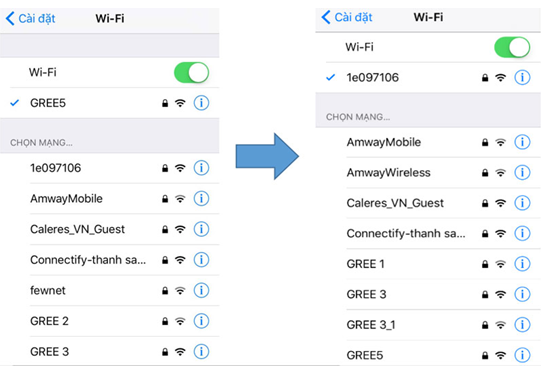Go back to Cài đặt in left screen
Image resolution: width=541 pixels, height=370 pixels.
pos(30,18)
